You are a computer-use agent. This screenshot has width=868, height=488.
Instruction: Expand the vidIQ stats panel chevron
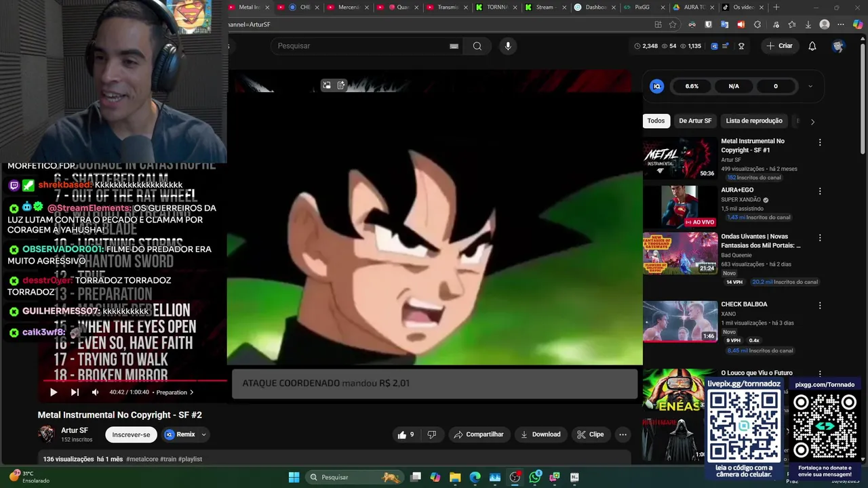[x=810, y=86]
